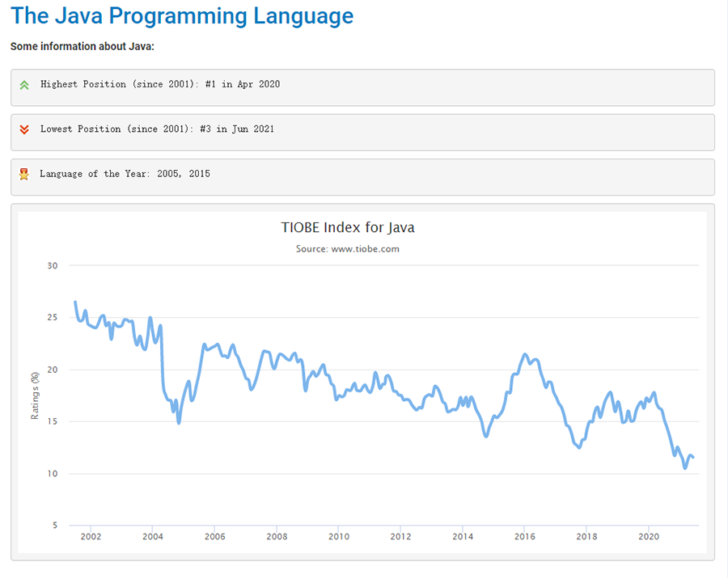
Task: Click the x-axis year 2020
Action: [x=649, y=537]
